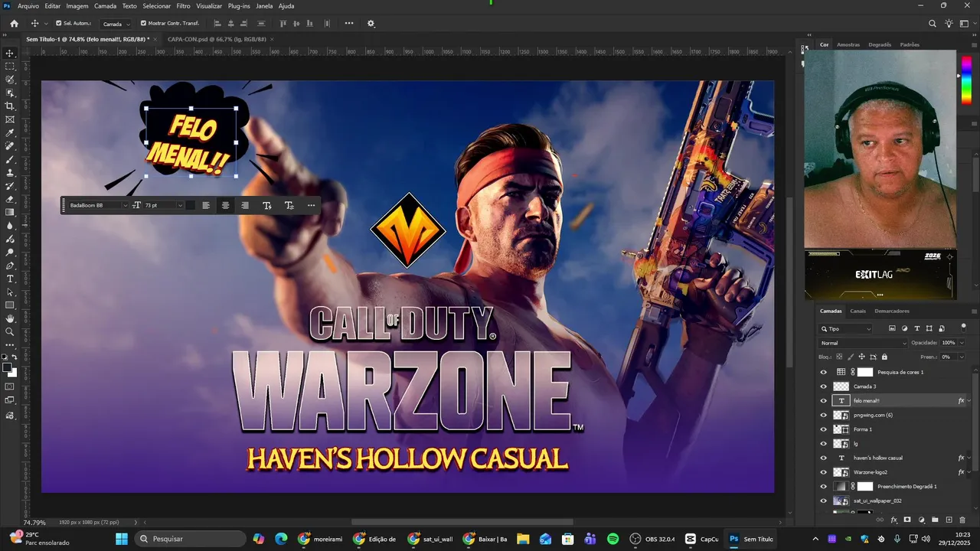Hide the felo menal!! text layer
980x551 pixels.
824,401
